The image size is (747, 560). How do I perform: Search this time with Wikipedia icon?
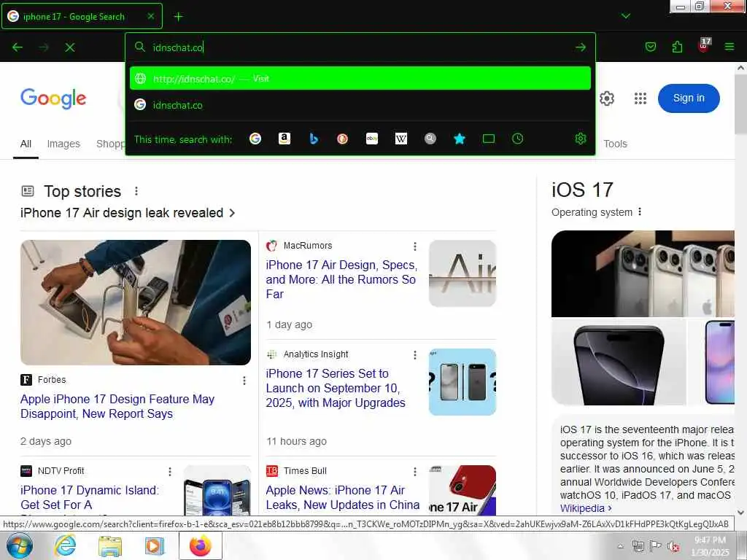click(x=401, y=139)
